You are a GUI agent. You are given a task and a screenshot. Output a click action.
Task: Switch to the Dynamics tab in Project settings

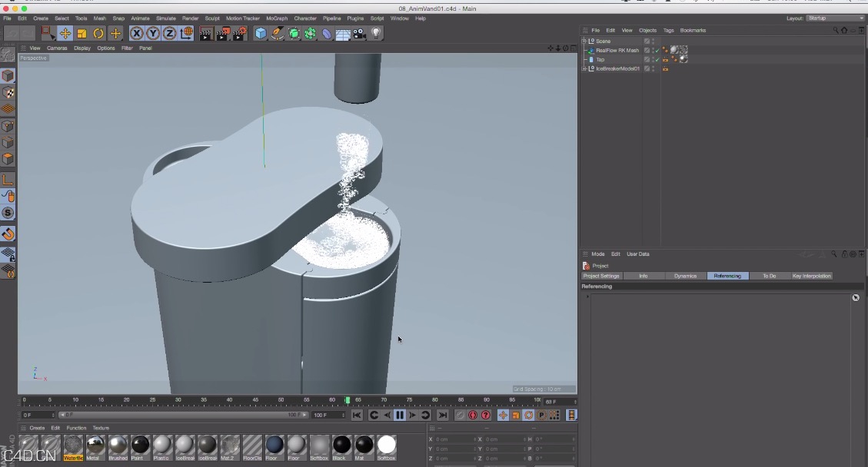pos(684,276)
